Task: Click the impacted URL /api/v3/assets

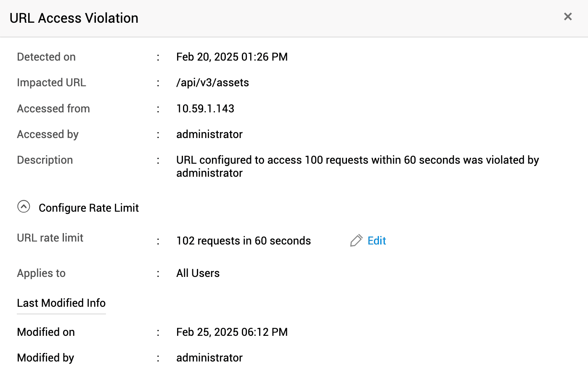Action: [212, 82]
